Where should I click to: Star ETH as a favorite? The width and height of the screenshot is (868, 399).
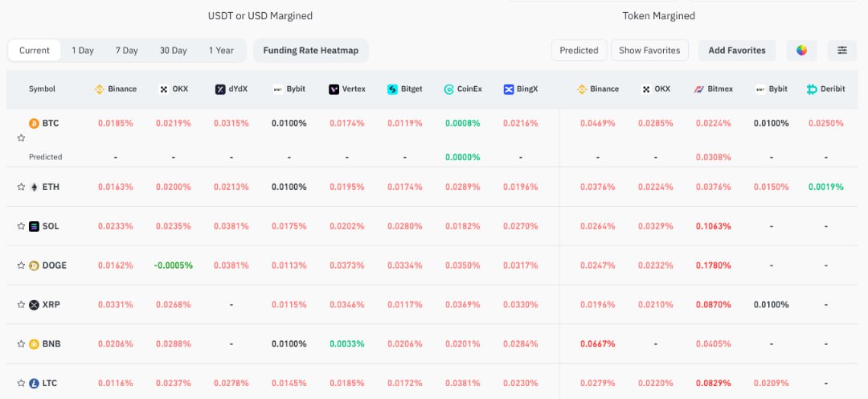tap(21, 187)
